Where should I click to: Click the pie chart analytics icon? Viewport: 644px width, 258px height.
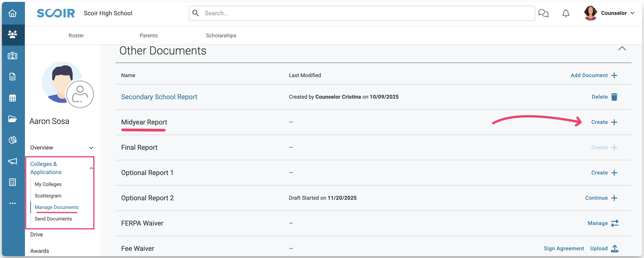12,140
